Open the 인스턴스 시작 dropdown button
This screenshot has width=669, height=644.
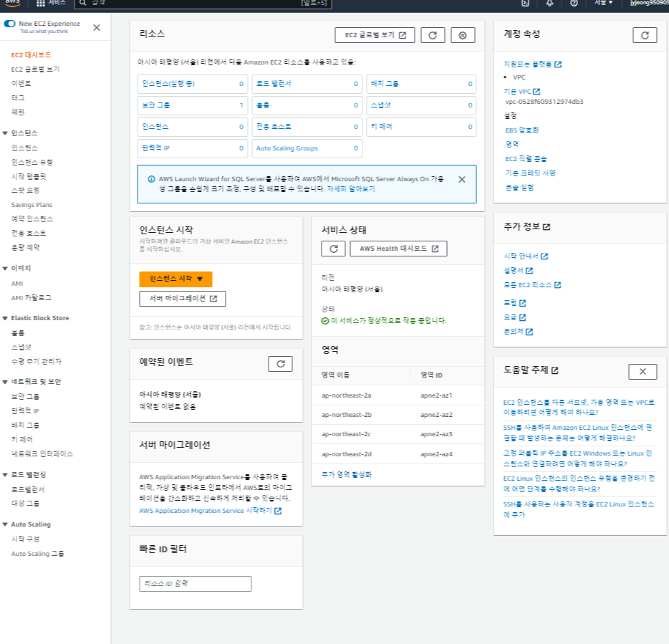[x=175, y=279]
